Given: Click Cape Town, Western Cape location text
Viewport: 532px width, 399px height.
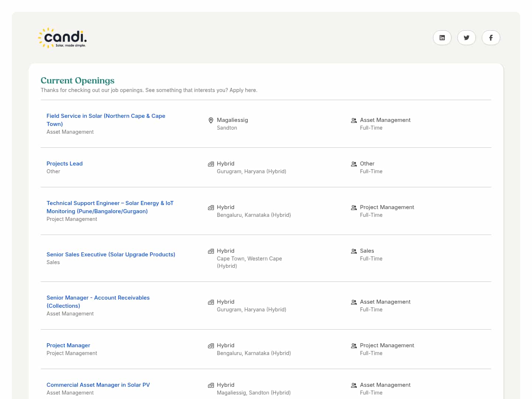Looking at the screenshot, I should click(249, 259).
